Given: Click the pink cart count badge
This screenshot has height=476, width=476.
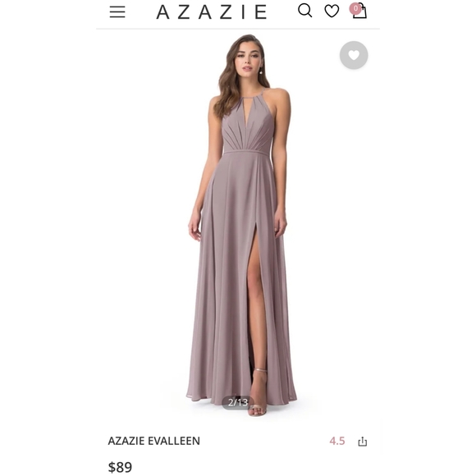Looking at the screenshot, I should click(355, 8).
